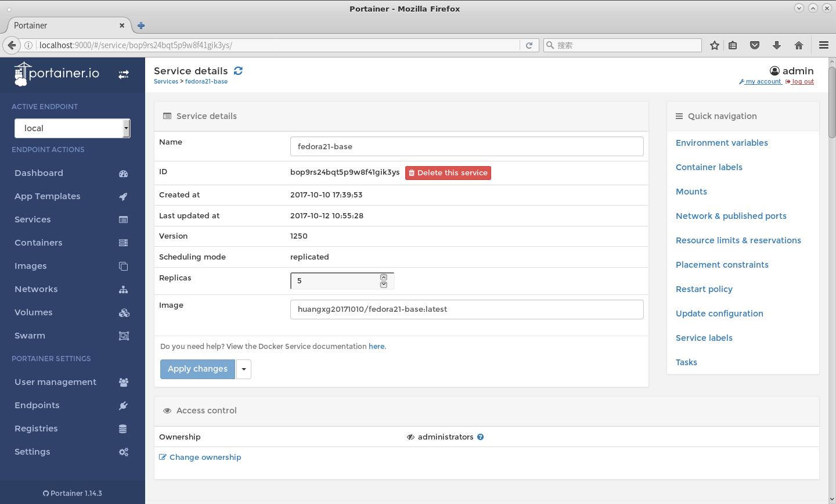Click the Containers server icon
The image size is (836, 504).
pos(123,243)
